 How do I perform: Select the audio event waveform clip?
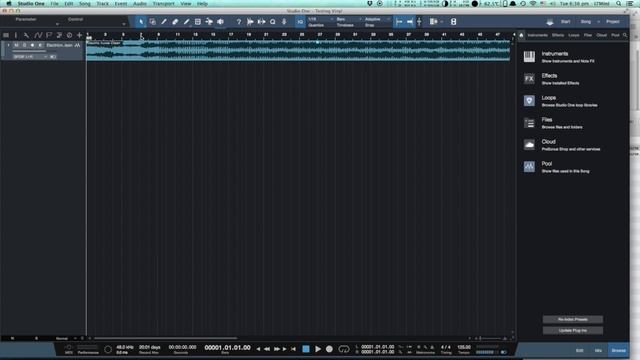298,51
